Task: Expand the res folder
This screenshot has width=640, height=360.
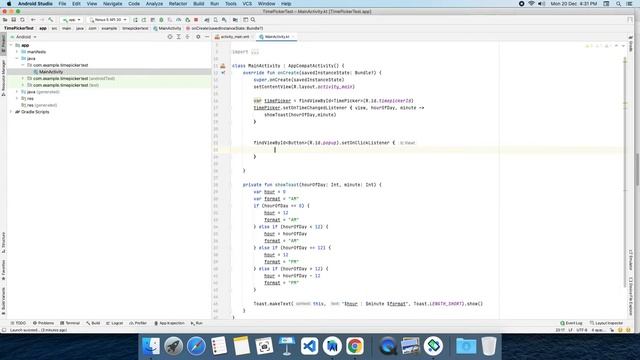Action: 17,98
